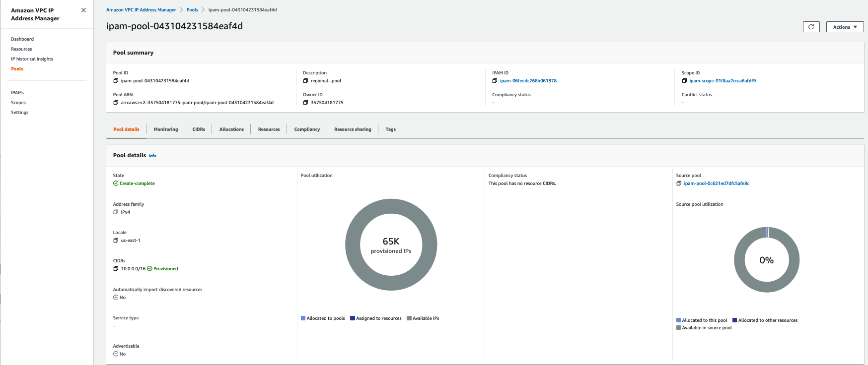Image resolution: width=868 pixels, height=365 pixels.
Task: Click the Available in source pool swatch
Action: [678, 328]
